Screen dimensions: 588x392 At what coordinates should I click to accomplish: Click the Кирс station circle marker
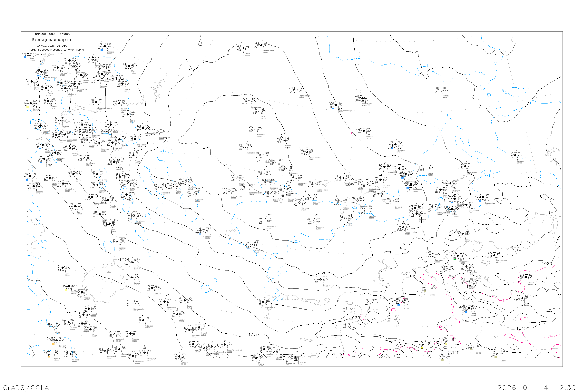(130, 66)
